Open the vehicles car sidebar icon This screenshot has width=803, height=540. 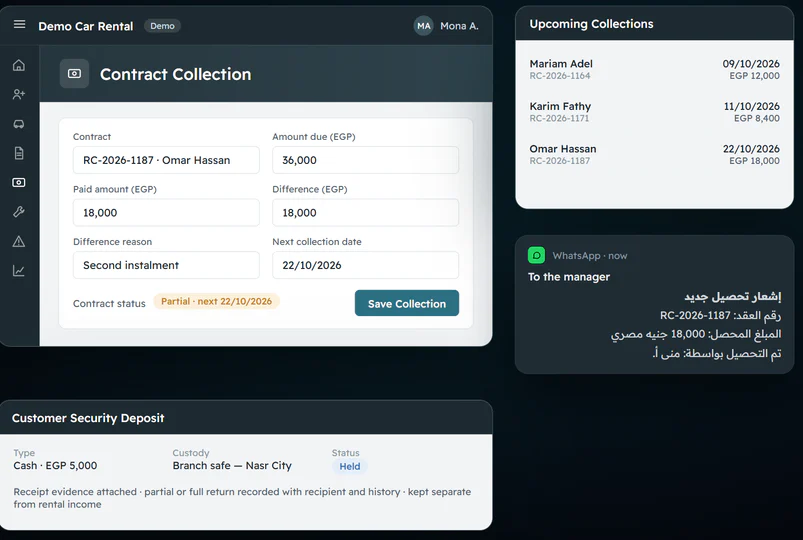pos(19,124)
